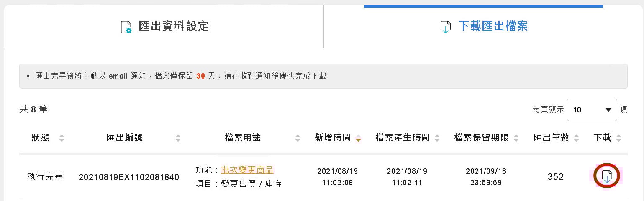Sort by 檔案產生時間 using its arrows
The height and width of the screenshot is (201, 644).
coord(437,138)
